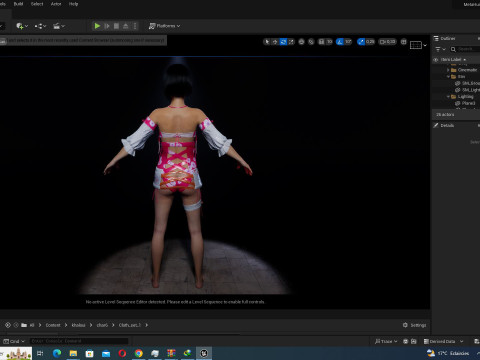Open the Help menu
Viewport: 480px width, 360px height.
73,4
